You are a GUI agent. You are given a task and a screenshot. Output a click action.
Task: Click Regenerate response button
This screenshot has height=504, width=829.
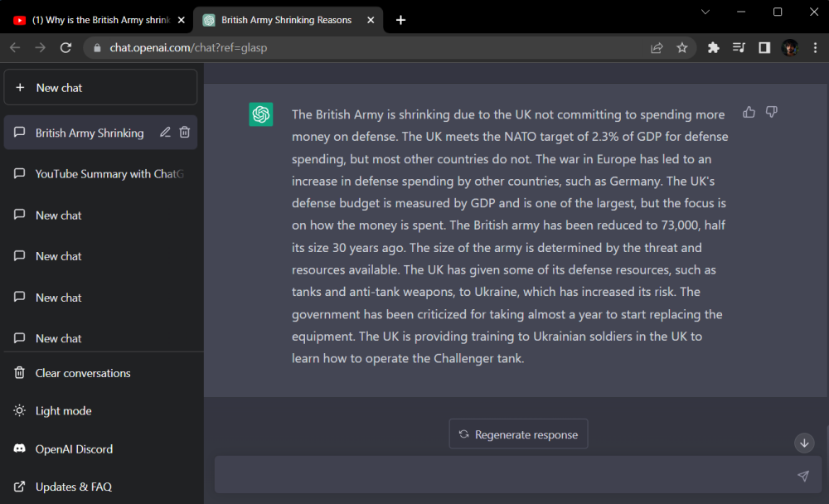518,434
